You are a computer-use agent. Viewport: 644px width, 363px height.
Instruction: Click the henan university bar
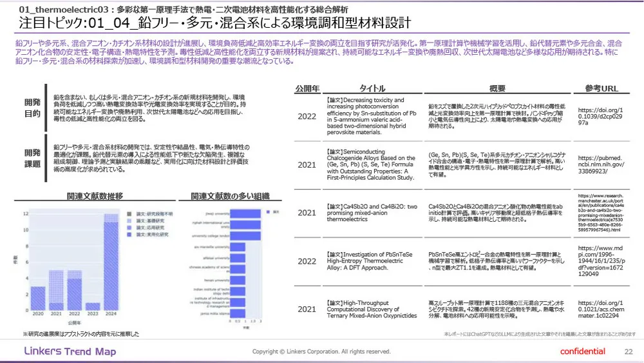click(238, 280)
